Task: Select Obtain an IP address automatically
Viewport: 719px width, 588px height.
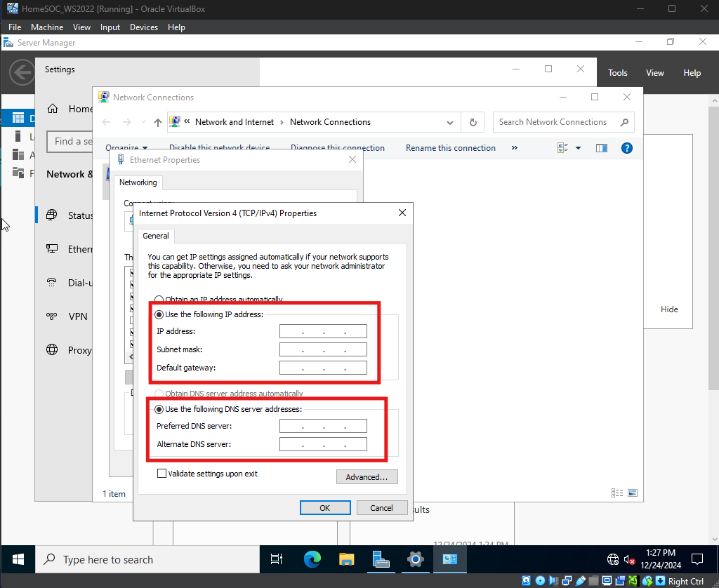Action: [x=159, y=300]
